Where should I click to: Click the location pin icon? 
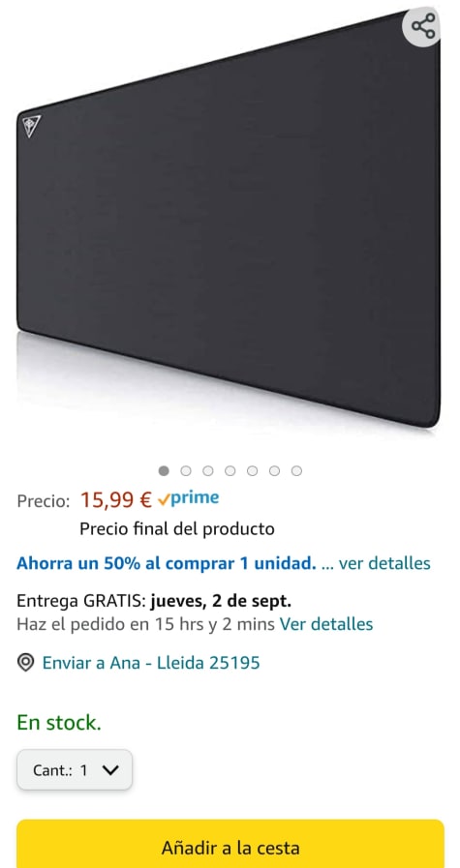[25, 663]
